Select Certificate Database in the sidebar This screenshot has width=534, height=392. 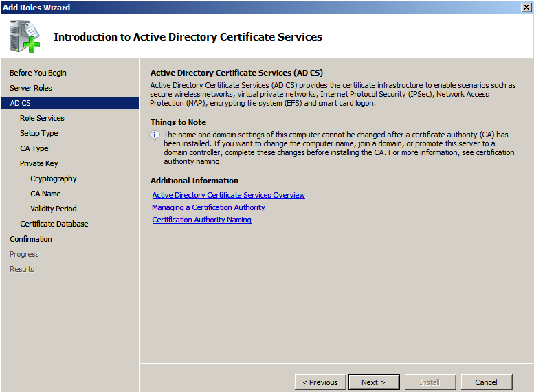point(54,224)
